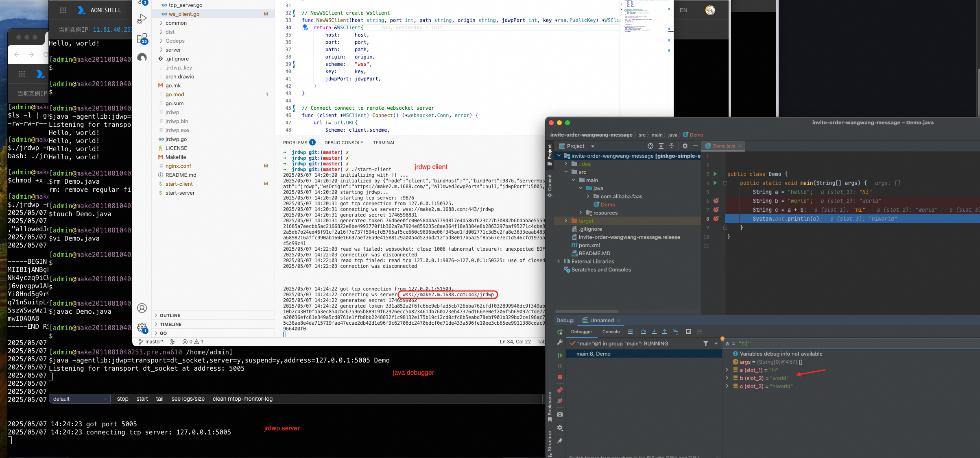
Task: Toggle breakpoint on line 8
Action: [716, 219]
